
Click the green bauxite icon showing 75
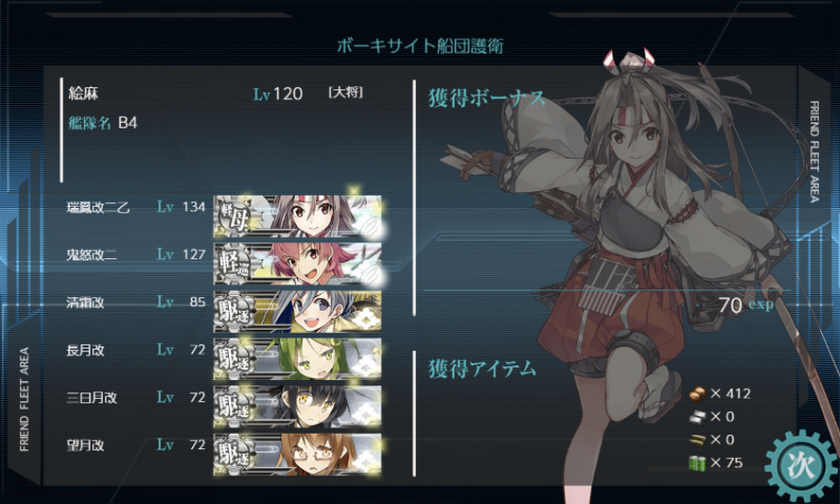pyautogui.click(x=697, y=462)
